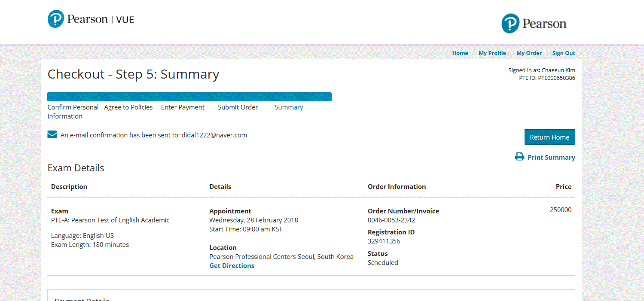Click the Payment Details section header
Viewport: 644px width, 301px height.
point(82,299)
